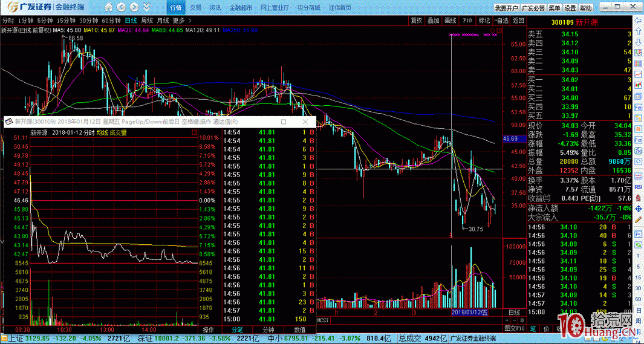Click the candlestick chart sidebar icon
Screen dimensions: 644x344
pos(639,85)
